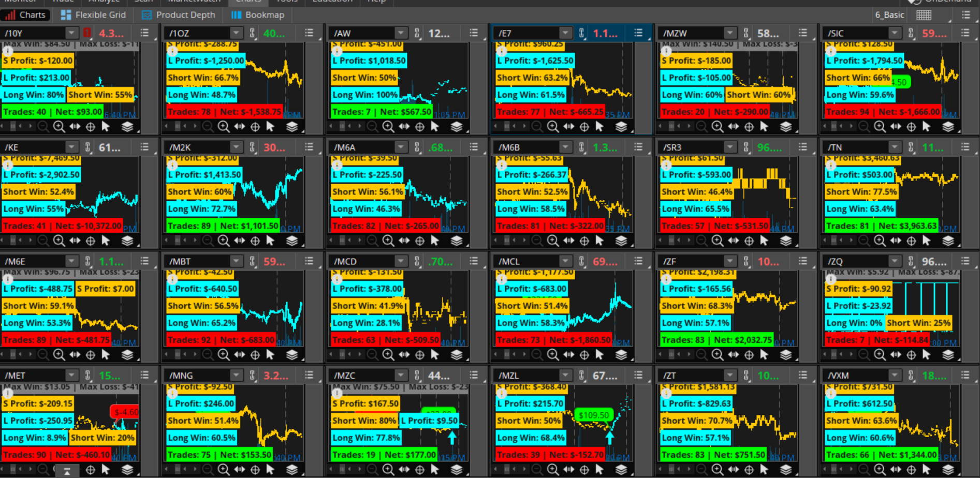Image resolution: width=980 pixels, height=478 pixels.
Task: Select pointer cursor on /E7 chart
Action: click(x=600, y=126)
